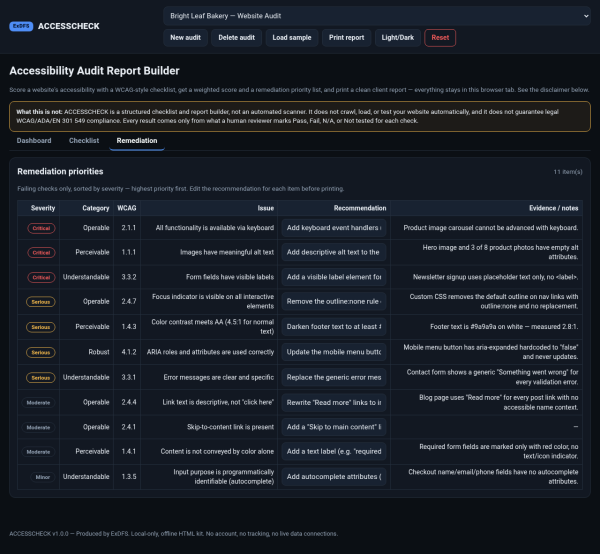
Task: Click 'Skip-to-content link is present' issue
Action: 230,427
